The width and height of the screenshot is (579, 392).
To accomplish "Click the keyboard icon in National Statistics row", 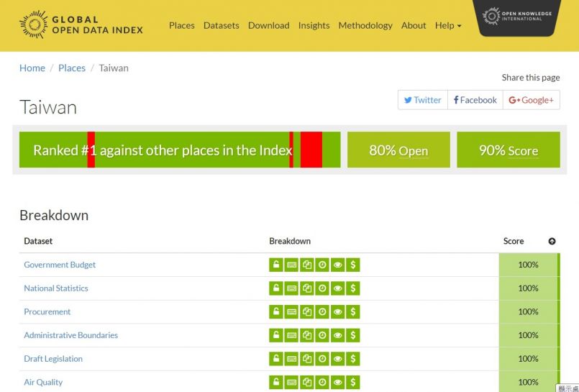I will [x=291, y=288].
